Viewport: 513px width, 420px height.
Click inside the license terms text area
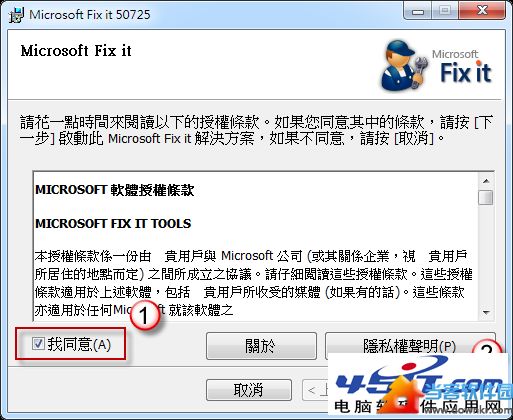pyautogui.click(x=256, y=246)
